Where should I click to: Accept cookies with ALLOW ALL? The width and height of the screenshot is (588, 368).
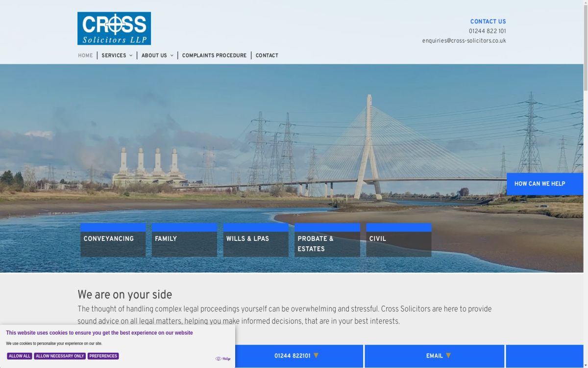click(20, 356)
